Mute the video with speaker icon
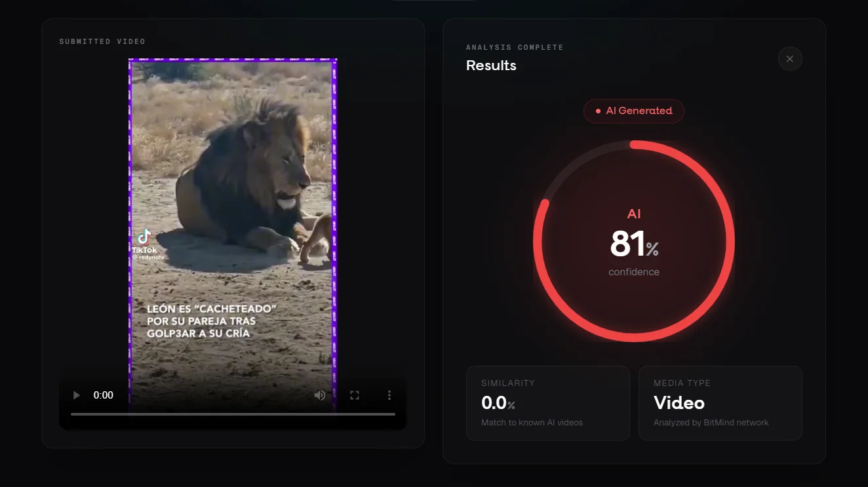The width and height of the screenshot is (868, 487). (320, 395)
